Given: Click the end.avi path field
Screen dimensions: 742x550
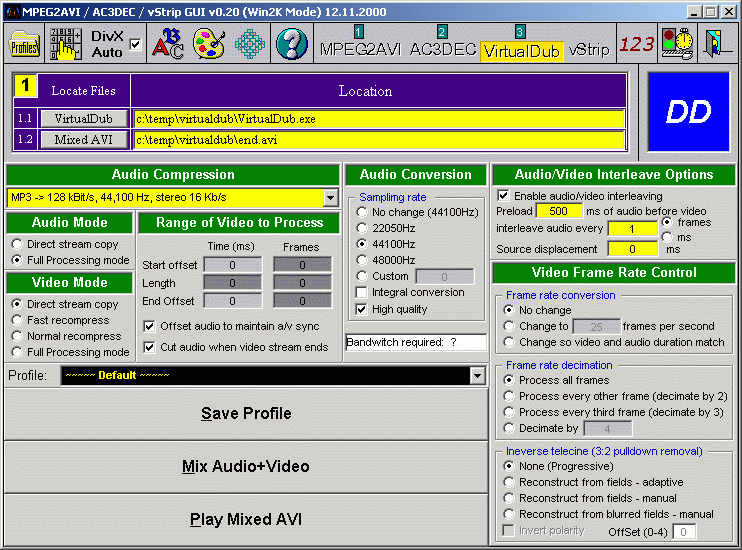Looking at the screenshot, I should tap(379, 140).
